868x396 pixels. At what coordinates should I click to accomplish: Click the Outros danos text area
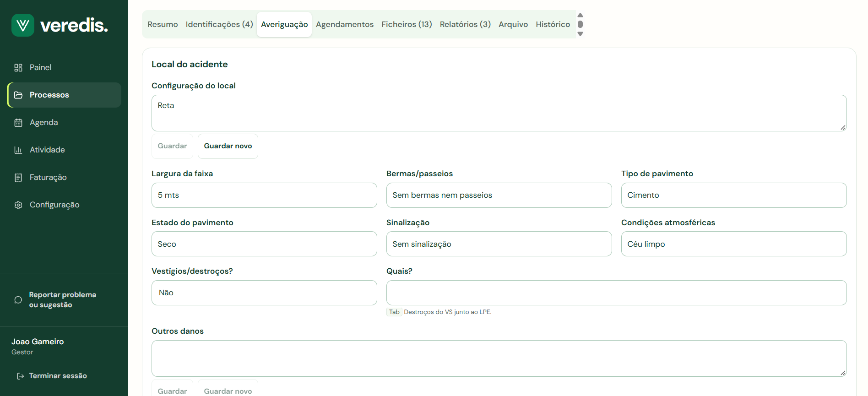(x=499, y=358)
